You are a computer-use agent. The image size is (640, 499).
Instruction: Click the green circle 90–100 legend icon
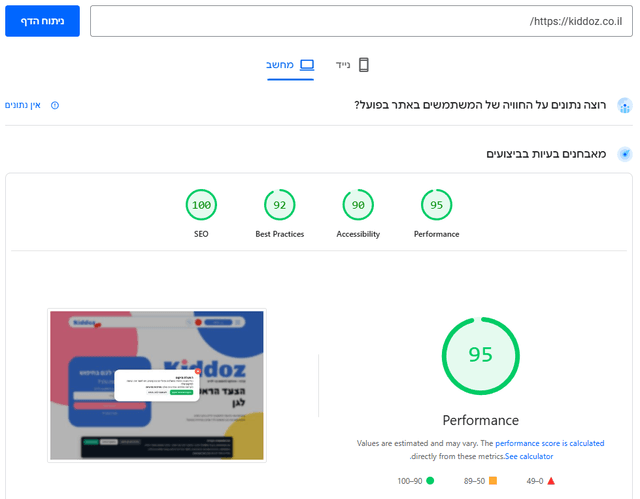tap(430, 481)
